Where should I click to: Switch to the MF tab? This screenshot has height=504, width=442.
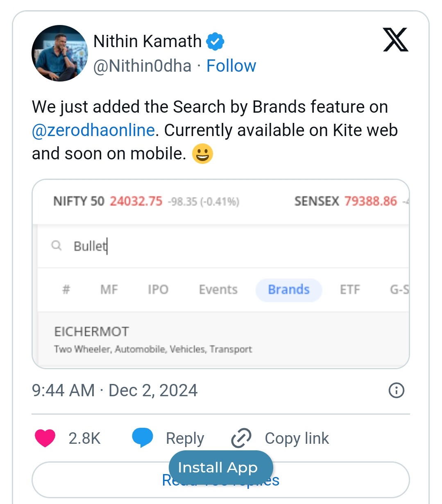109,290
